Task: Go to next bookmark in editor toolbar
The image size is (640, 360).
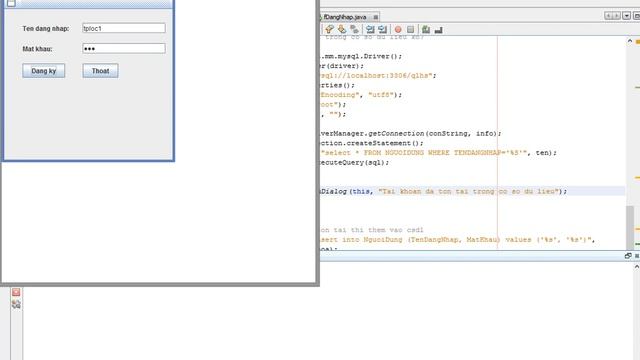Action: 342,29
